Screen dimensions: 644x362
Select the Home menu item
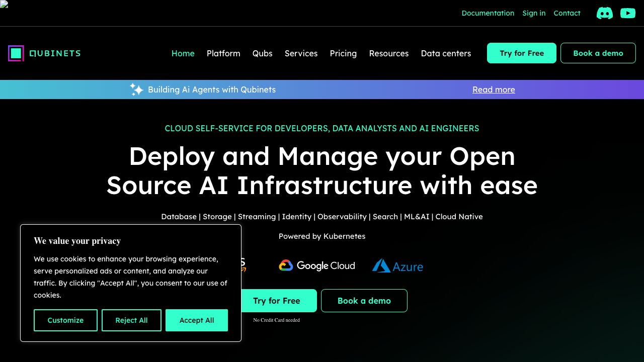point(183,53)
